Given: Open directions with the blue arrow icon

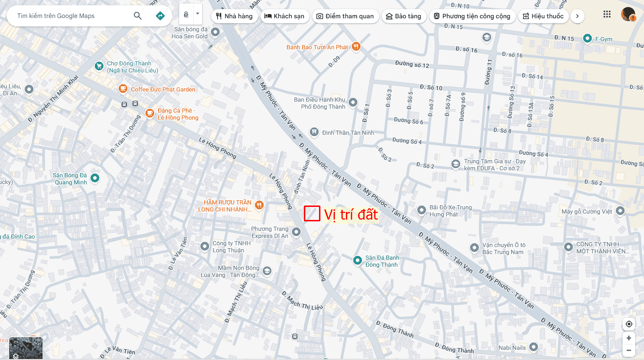Looking at the screenshot, I should click(160, 16).
